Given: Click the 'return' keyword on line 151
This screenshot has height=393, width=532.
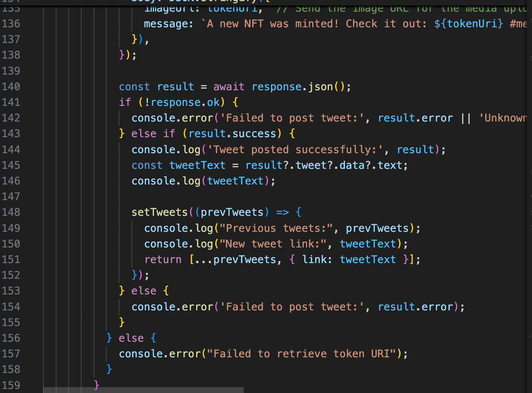Looking at the screenshot, I should coord(163,259).
